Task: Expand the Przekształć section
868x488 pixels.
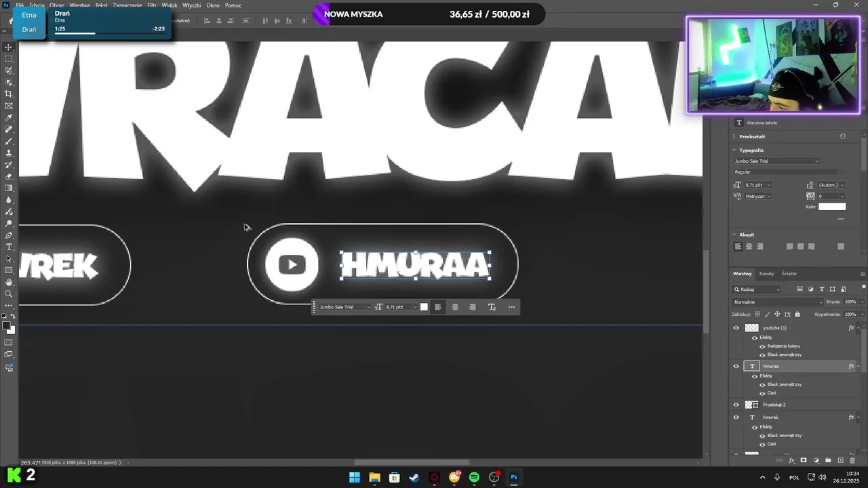Action: [x=734, y=136]
